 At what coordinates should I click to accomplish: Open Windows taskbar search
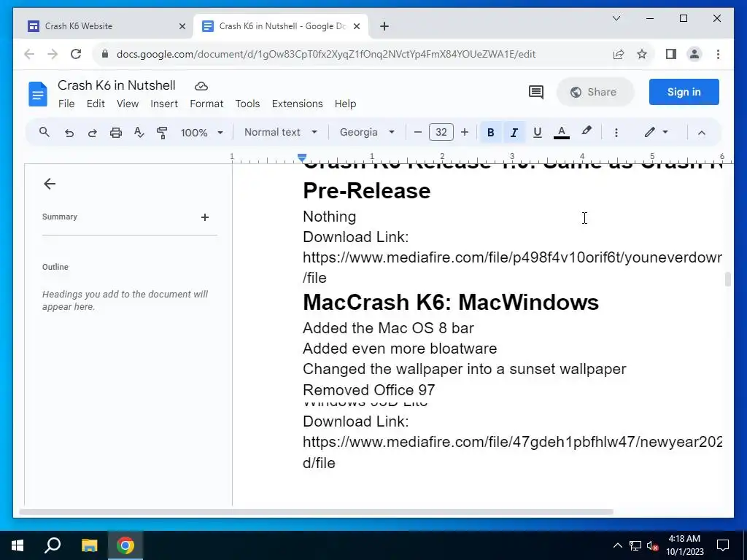pos(53,545)
